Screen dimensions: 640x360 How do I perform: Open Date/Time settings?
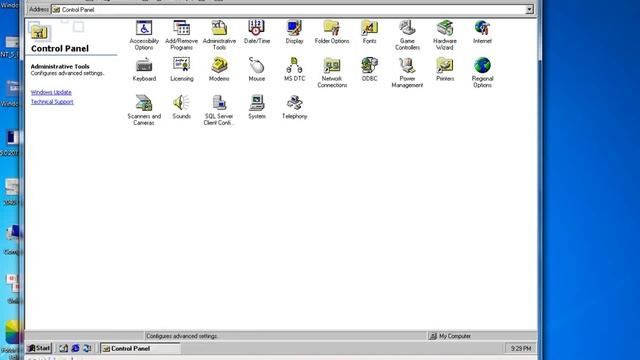point(257,32)
